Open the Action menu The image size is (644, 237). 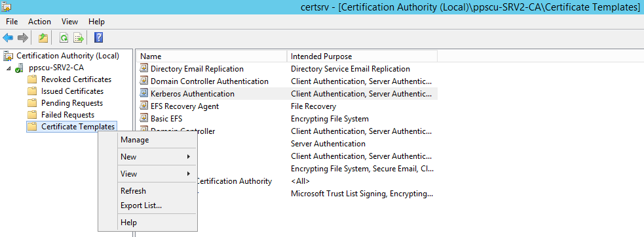pyautogui.click(x=39, y=22)
